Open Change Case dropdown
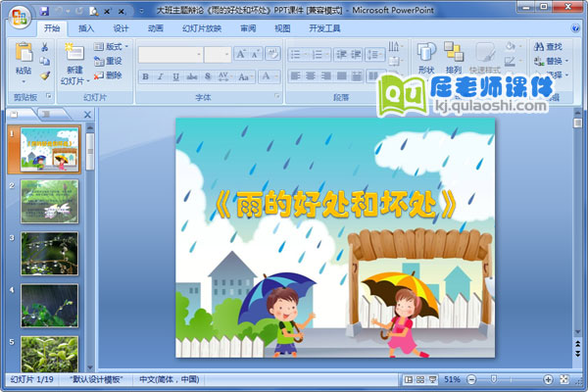This screenshot has height=392, width=588. point(245,76)
